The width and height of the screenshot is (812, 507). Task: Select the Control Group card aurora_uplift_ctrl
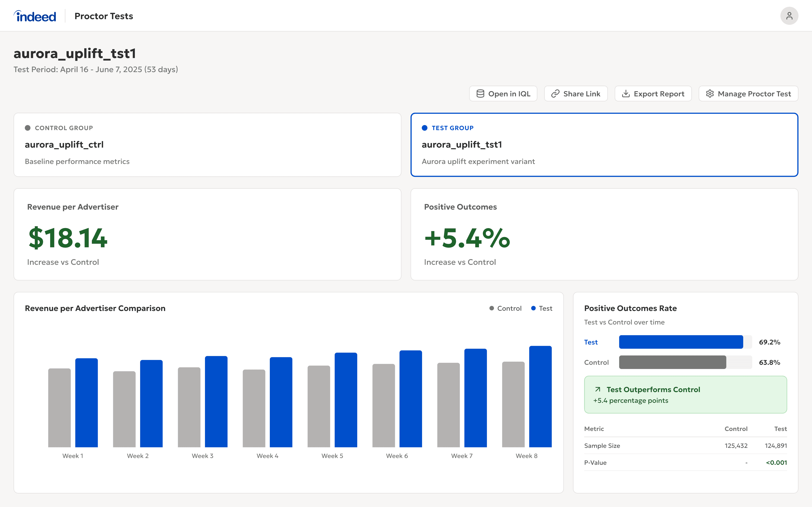pyautogui.click(x=207, y=145)
